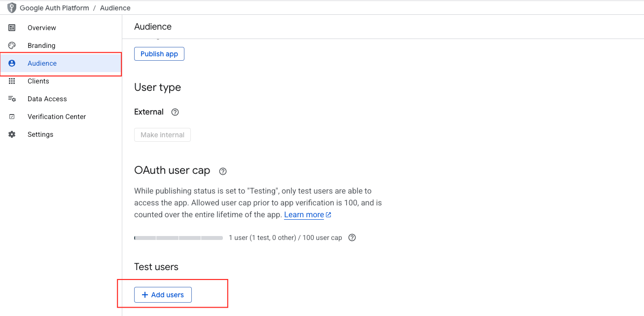
Task: Click the Google Auth Platform shield icon
Action: [x=11, y=8]
